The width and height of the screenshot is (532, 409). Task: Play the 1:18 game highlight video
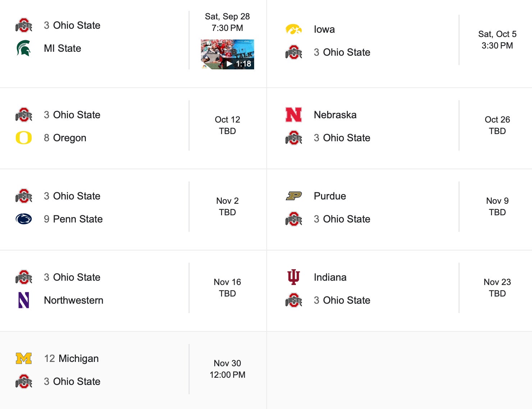tap(228, 55)
